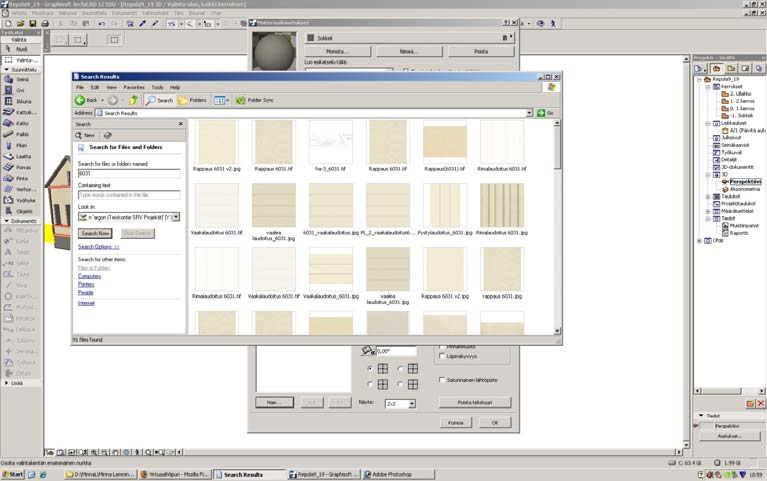Click OK in the material settings dialog
Image resolution: width=767 pixels, height=481 pixels.
pyautogui.click(x=495, y=422)
